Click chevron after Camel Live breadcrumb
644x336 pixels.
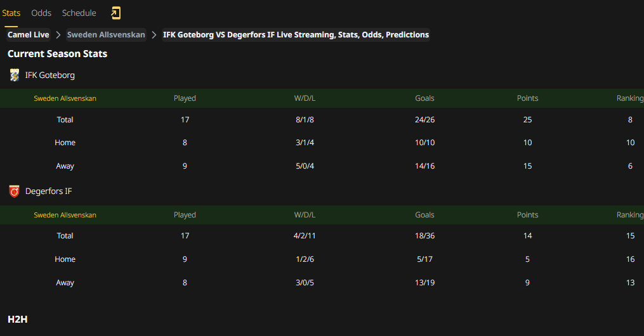tap(58, 35)
